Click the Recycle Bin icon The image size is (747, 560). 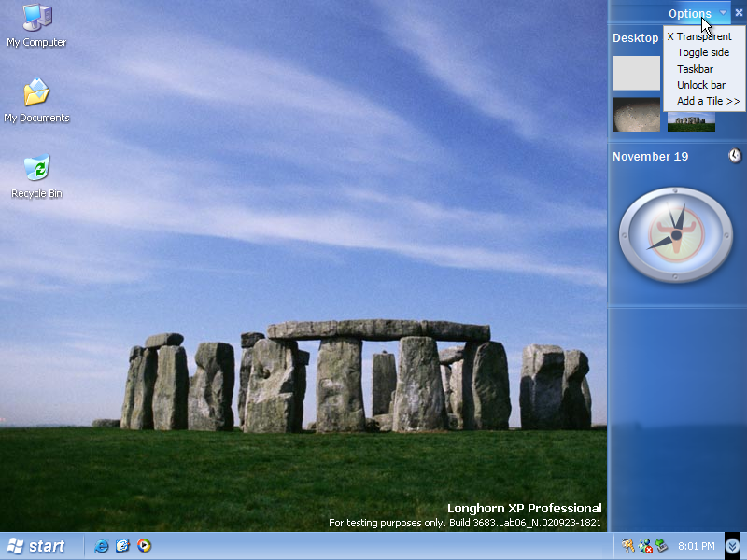pyautogui.click(x=36, y=169)
